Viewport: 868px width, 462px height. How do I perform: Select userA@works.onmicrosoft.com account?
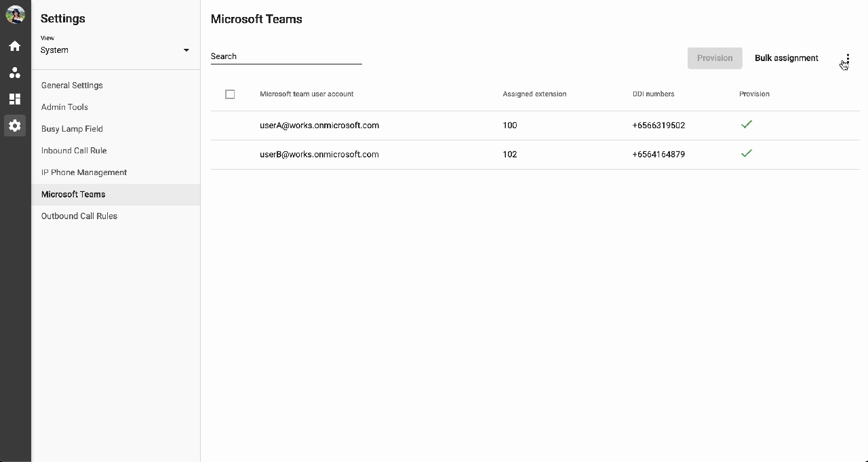[x=319, y=126]
